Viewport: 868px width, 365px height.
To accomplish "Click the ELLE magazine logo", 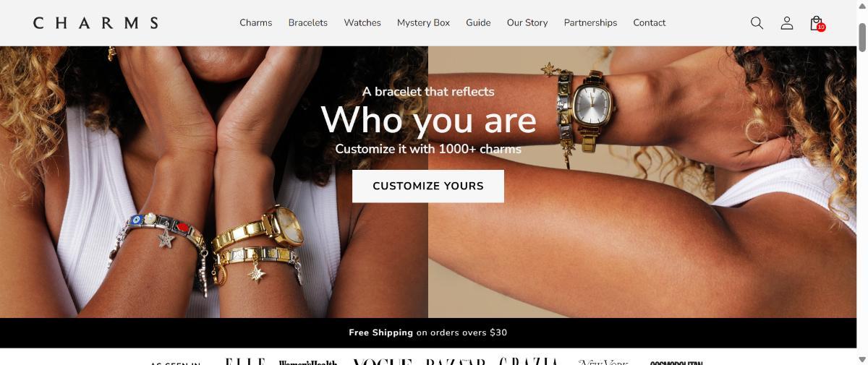I will pyautogui.click(x=245, y=361).
